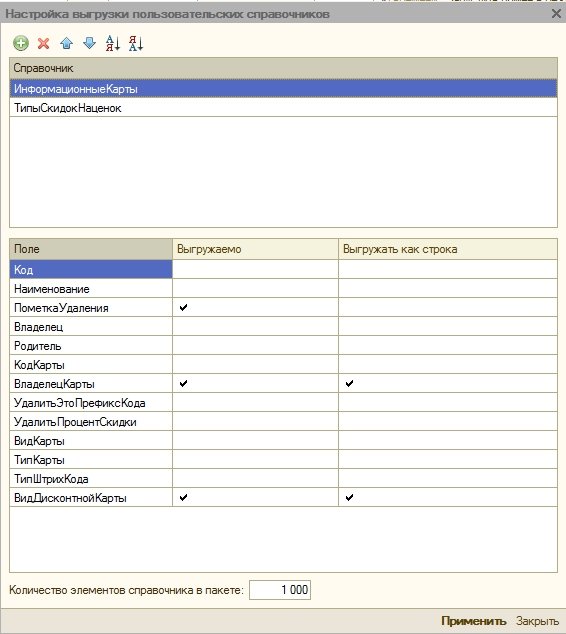Uncheck Выгружаемо for ПометкаУдаления
Image resolution: width=566 pixels, height=634 pixels.
pos(183,308)
